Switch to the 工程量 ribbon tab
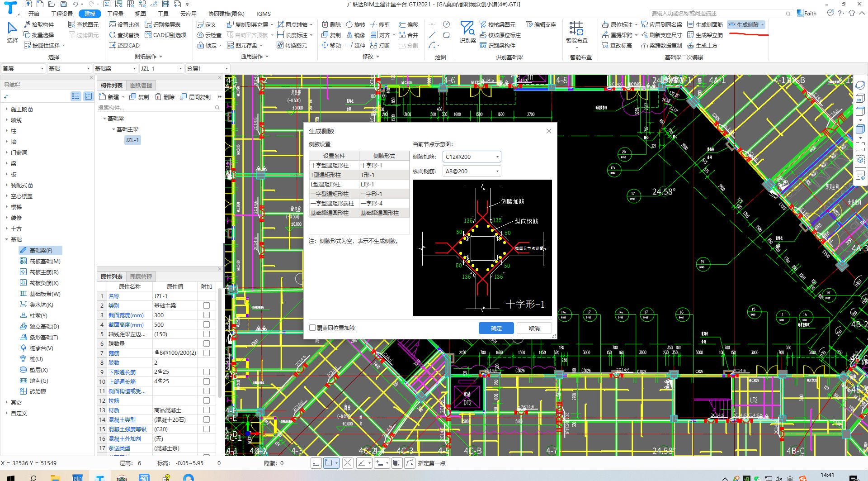Image resolution: width=868 pixels, height=481 pixels. 115,14
